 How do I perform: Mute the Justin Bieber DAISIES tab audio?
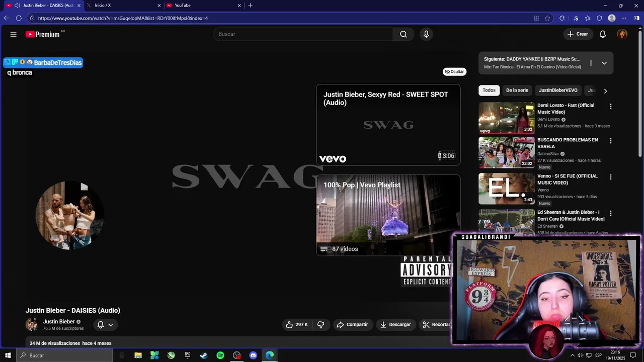coord(17,6)
